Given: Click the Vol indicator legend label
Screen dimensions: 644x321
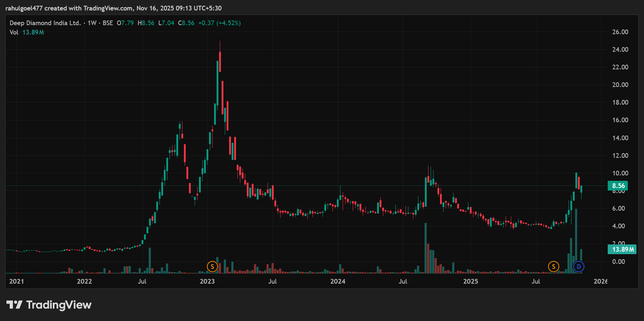Looking at the screenshot, I should pos(14,32).
